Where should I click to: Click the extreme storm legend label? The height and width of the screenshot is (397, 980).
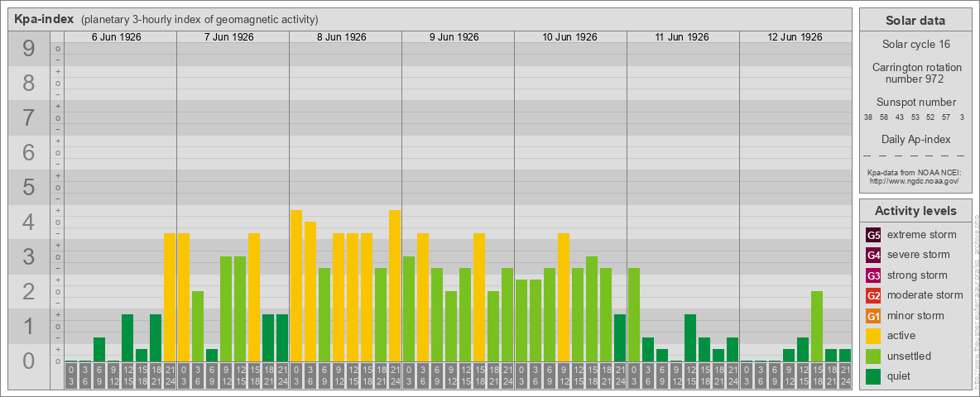tap(922, 235)
